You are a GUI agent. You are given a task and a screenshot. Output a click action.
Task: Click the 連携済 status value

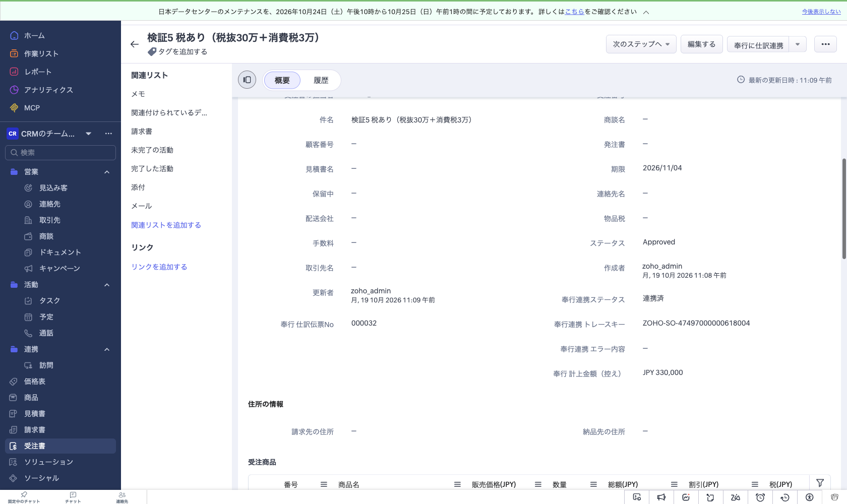[x=653, y=298]
